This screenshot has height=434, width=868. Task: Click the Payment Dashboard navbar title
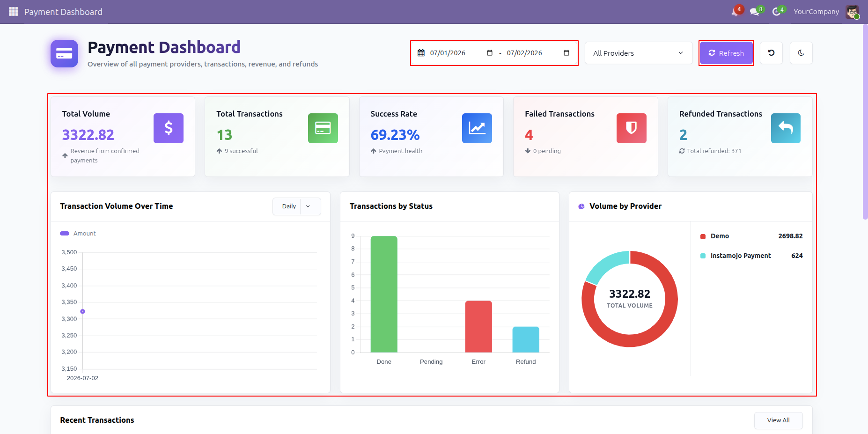(63, 12)
